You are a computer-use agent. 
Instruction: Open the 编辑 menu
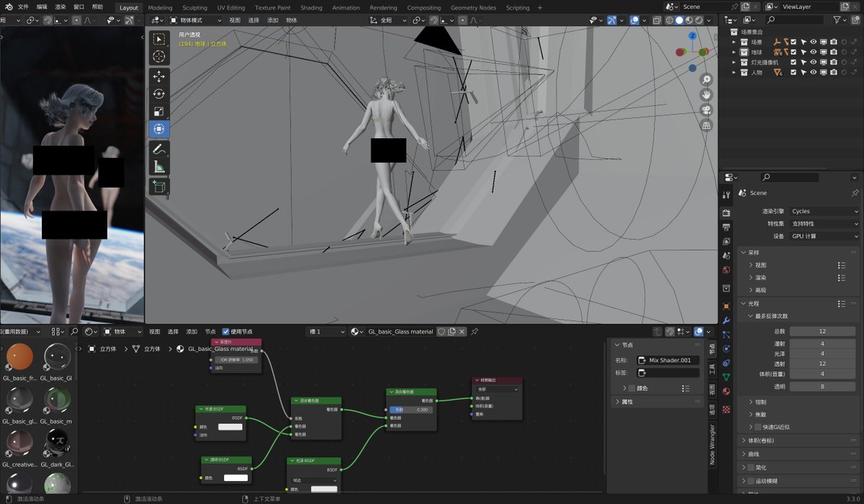(42, 7)
